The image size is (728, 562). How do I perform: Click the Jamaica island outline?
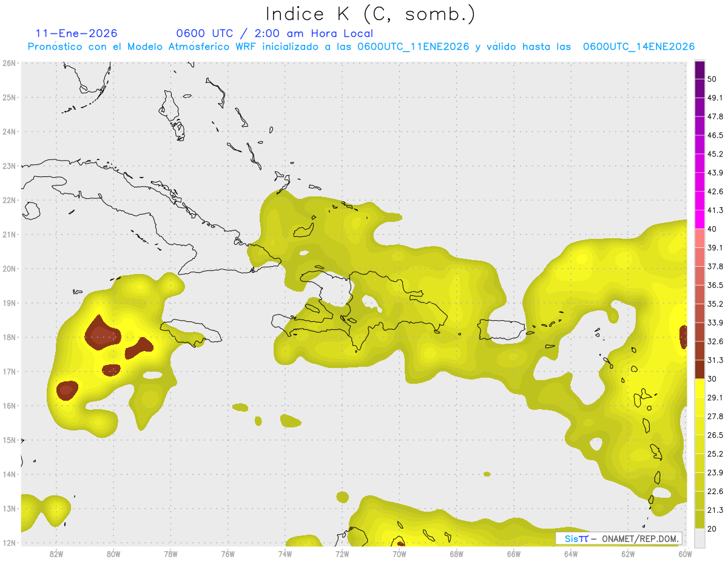click(191, 331)
